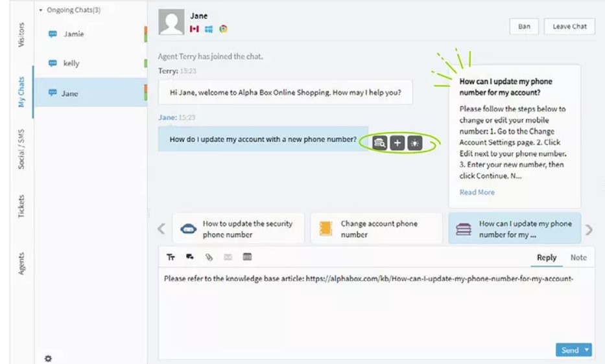The height and width of the screenshot is (364, 605).
Task: Show previous suggestions with the left arrow
Action: (161, 229)
